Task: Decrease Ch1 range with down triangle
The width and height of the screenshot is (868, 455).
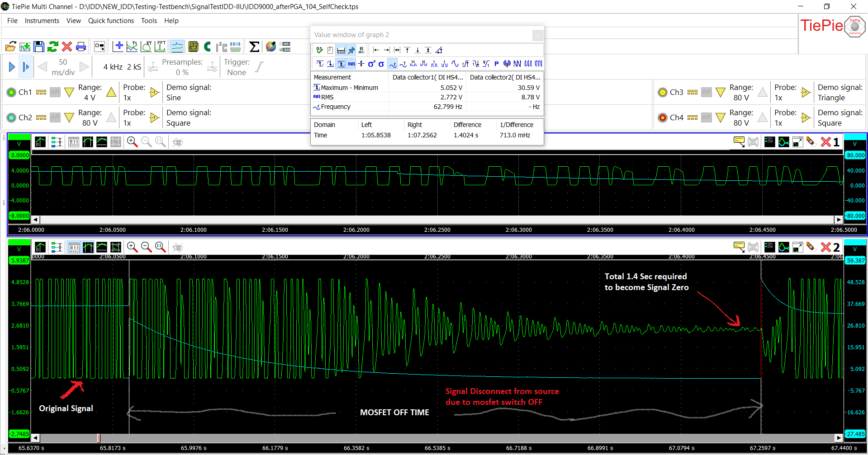Action: click(x=69, y=92)
